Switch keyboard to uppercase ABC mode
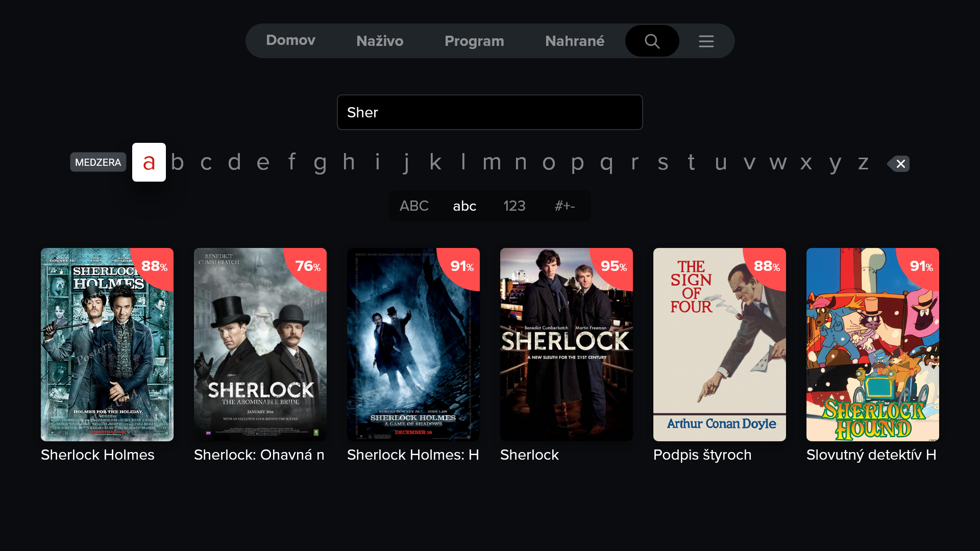 point(414,206)
